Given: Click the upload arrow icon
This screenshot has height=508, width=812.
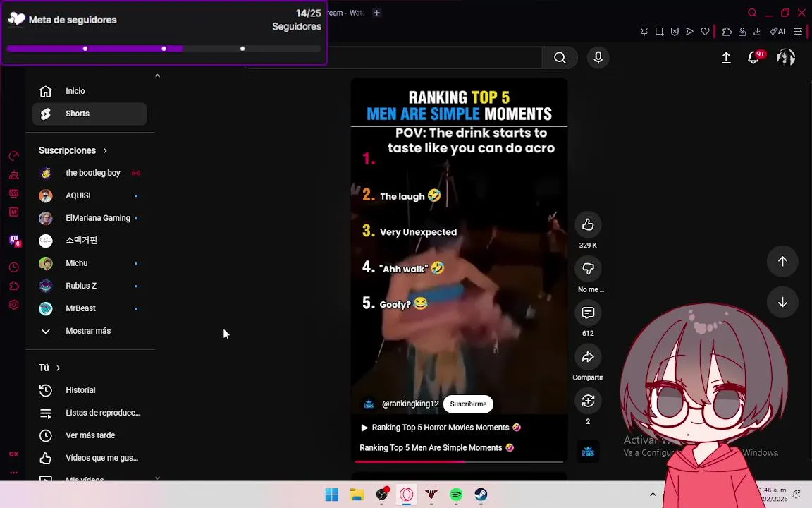Looking at the screenshot, I should (726, 58).
